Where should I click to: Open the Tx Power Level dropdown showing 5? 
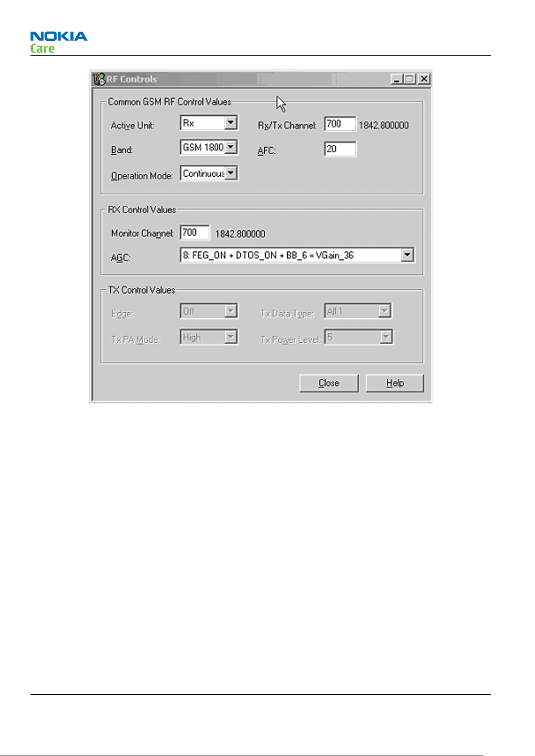tap(359, 337)
